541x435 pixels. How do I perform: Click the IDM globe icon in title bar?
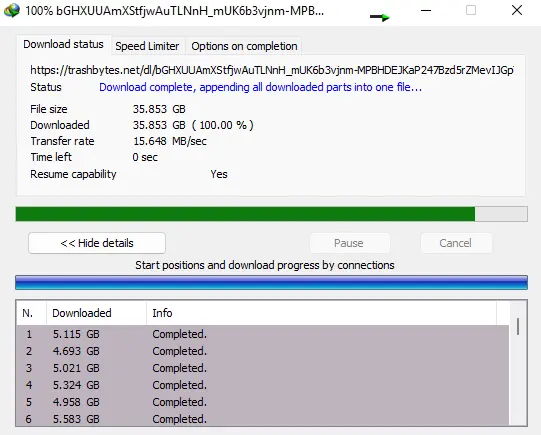pos(12,11)
